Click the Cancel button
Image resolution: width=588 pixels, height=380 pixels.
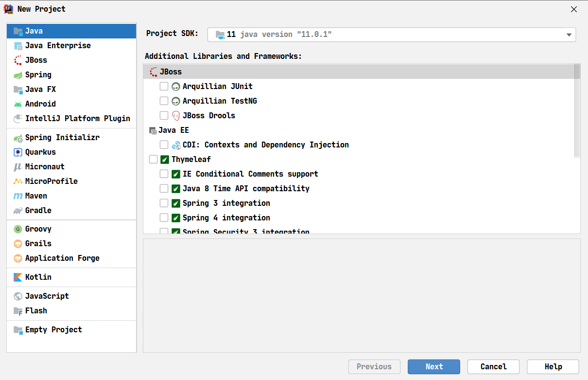tap(494, 367)
